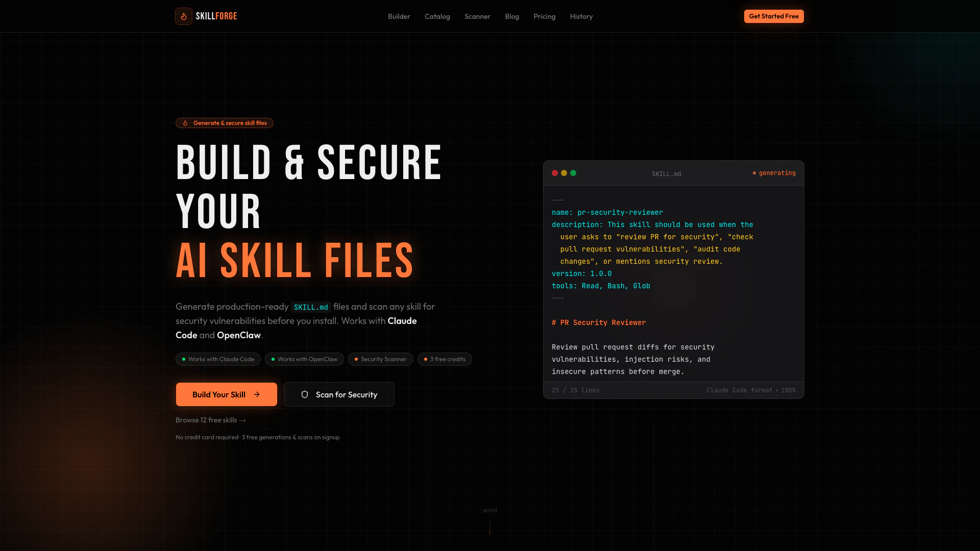Click the 3 free credits chip
The height and width of the screenshot is (551, 980).
point(445,359)
